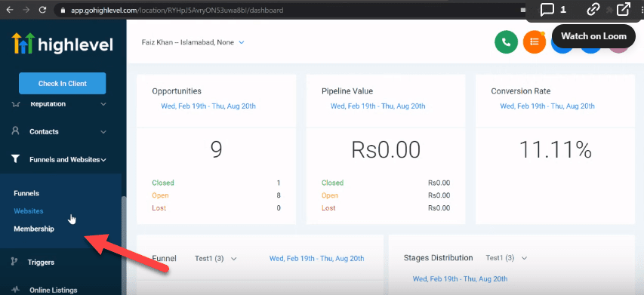Image resolution: width=644 pixels, height=295 pixels.
Task: Click the Rs0.00 pipeline total value
Action: click(386, 149)
